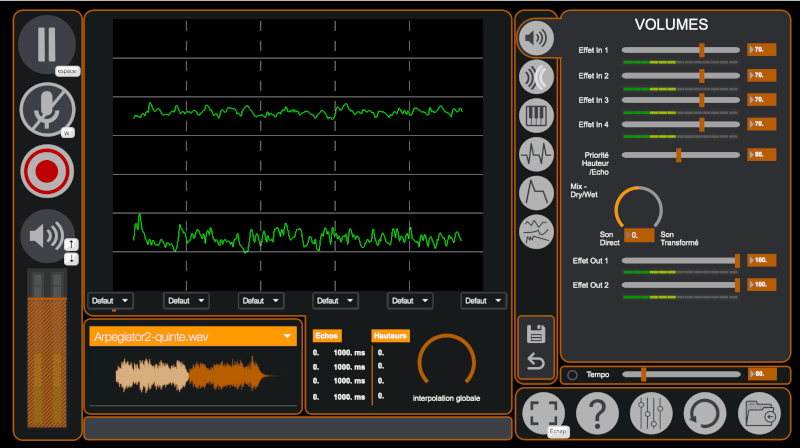This screenshot has width=800, height=448.
Task: Open help with the question mark icon
Action: tap(596, 412)
